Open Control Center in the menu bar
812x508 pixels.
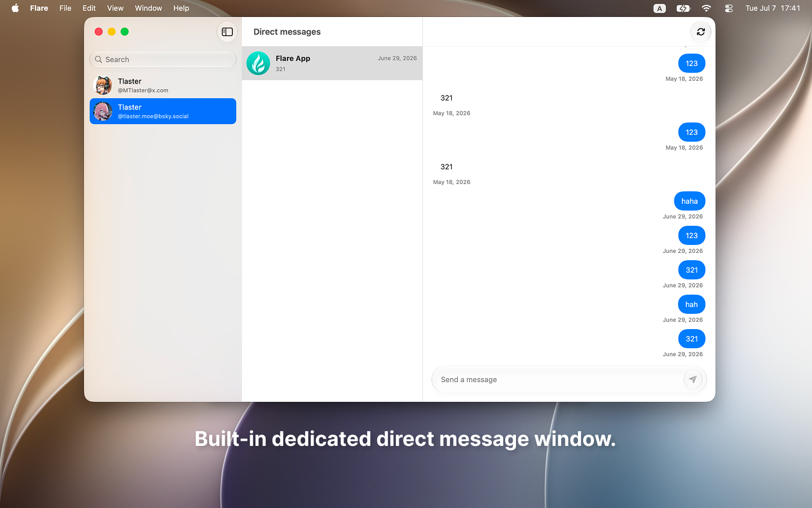point(729,8)
